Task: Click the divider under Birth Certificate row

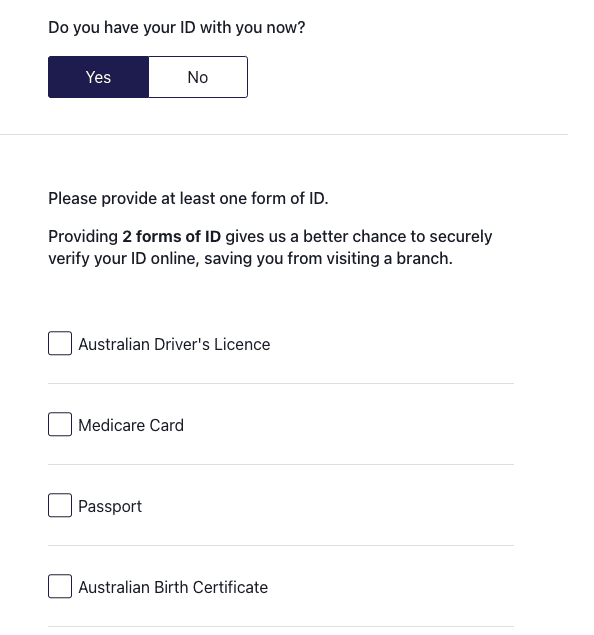Action: (281, 626)
